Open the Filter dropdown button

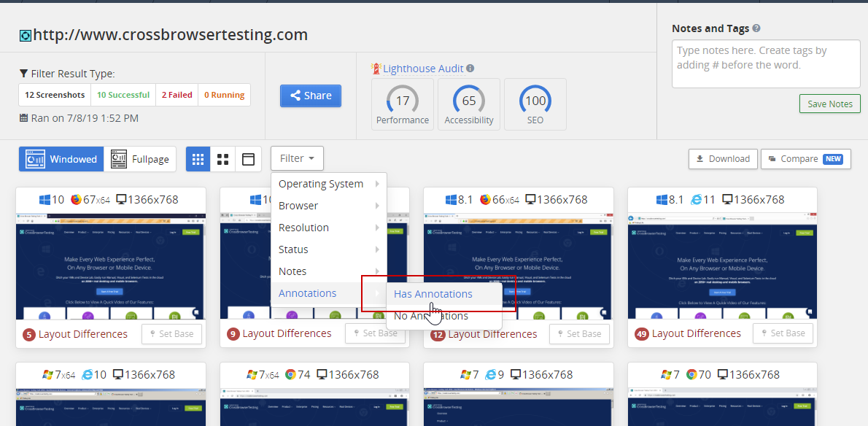(x=297, y=159)
